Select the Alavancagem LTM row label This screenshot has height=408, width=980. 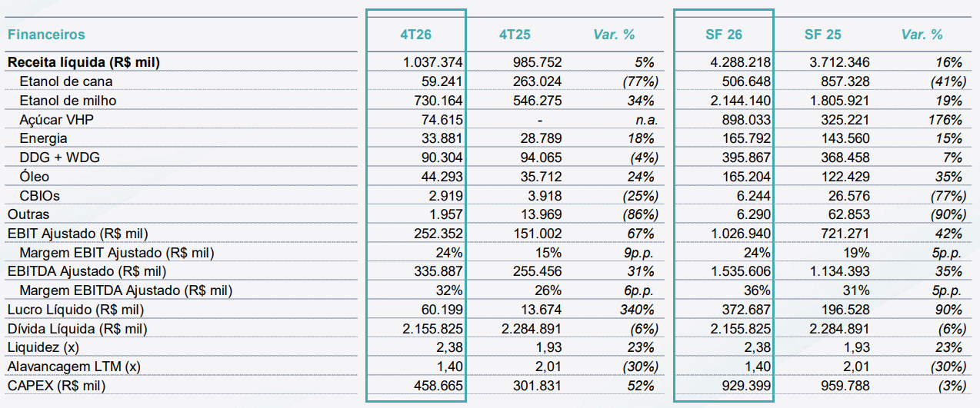click(74, 367)
